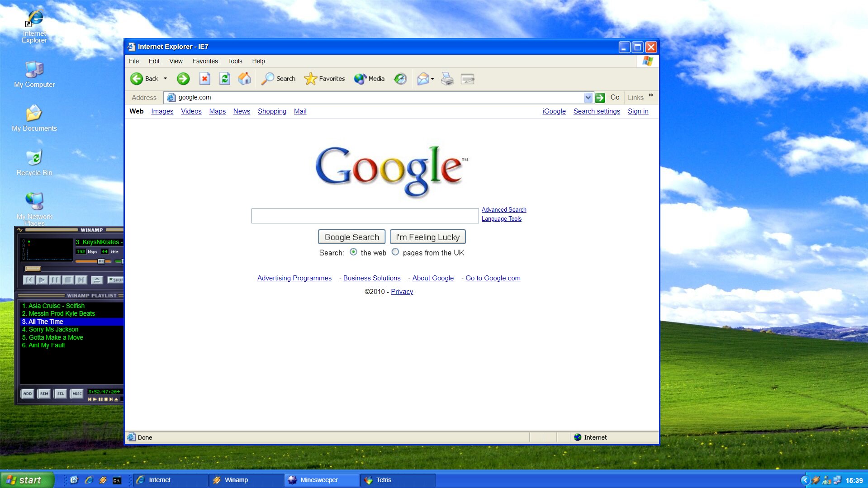Expand the address bar dropdown arrow
The height and width of the screenshot is (488, 868).
588,97
